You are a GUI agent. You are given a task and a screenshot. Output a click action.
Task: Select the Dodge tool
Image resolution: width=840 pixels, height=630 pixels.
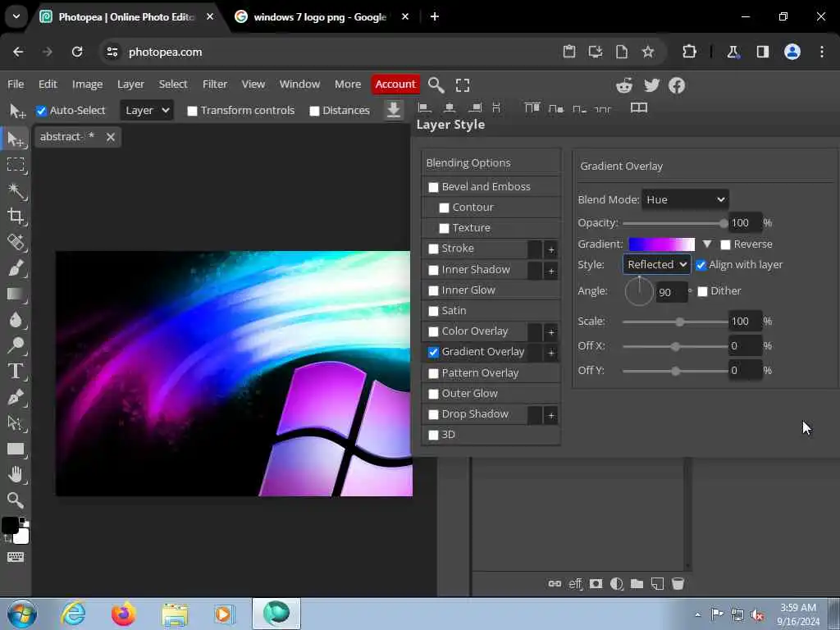pos(16,345)
